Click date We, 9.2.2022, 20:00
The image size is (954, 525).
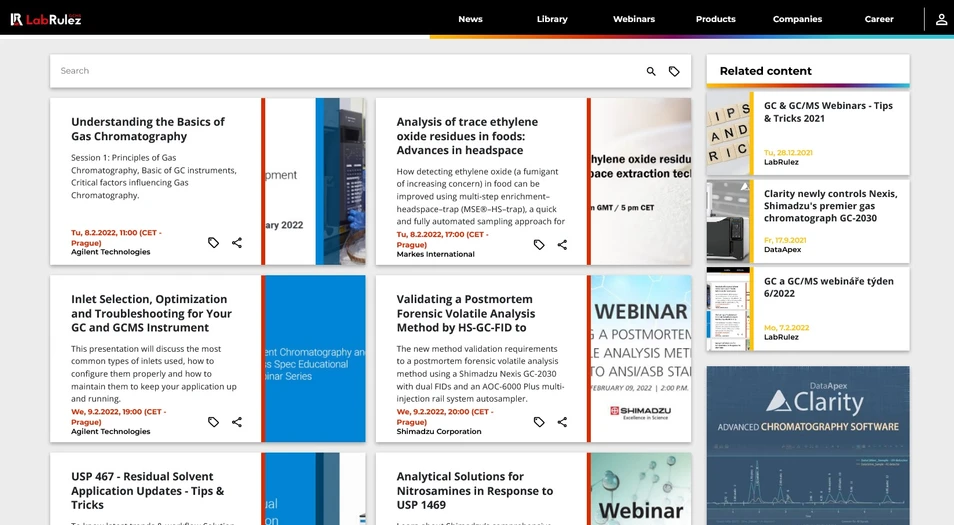click(x=445, y=416)
